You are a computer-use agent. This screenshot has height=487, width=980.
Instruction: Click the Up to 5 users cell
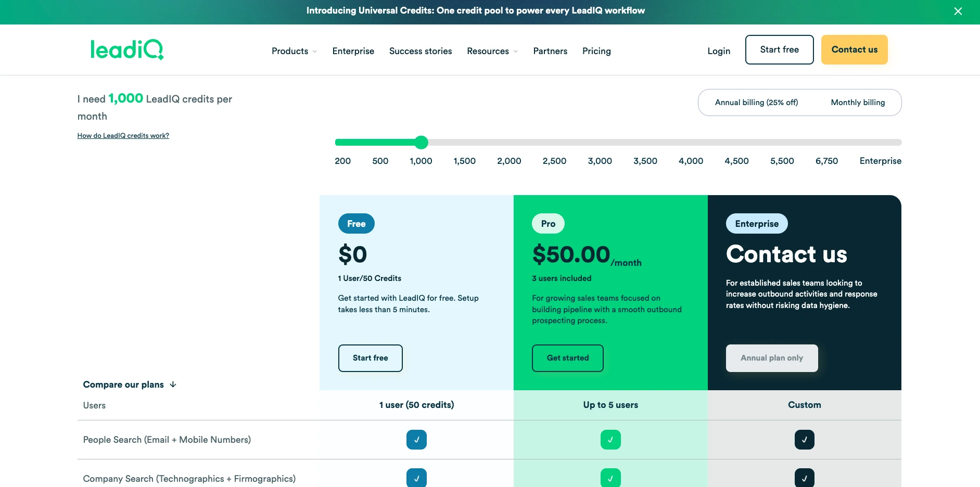click(610, 405)
